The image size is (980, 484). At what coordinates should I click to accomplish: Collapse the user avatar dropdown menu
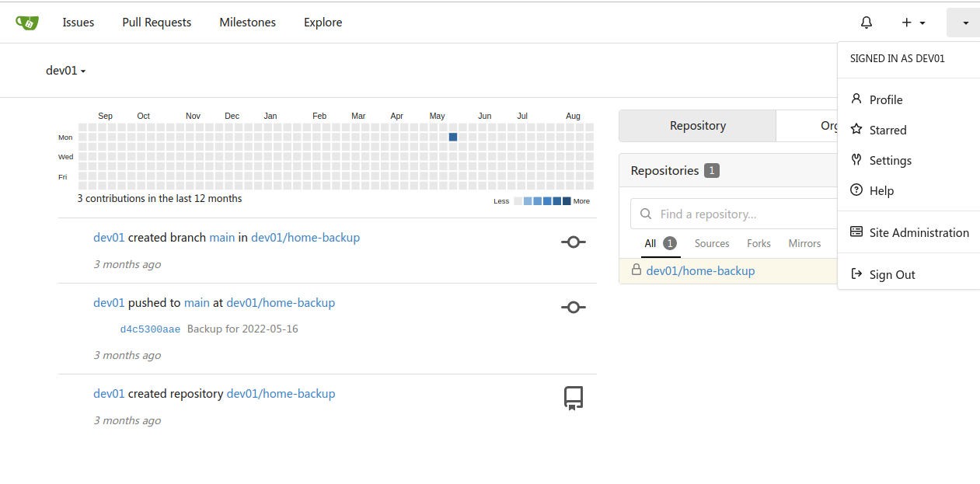point(964,23)
